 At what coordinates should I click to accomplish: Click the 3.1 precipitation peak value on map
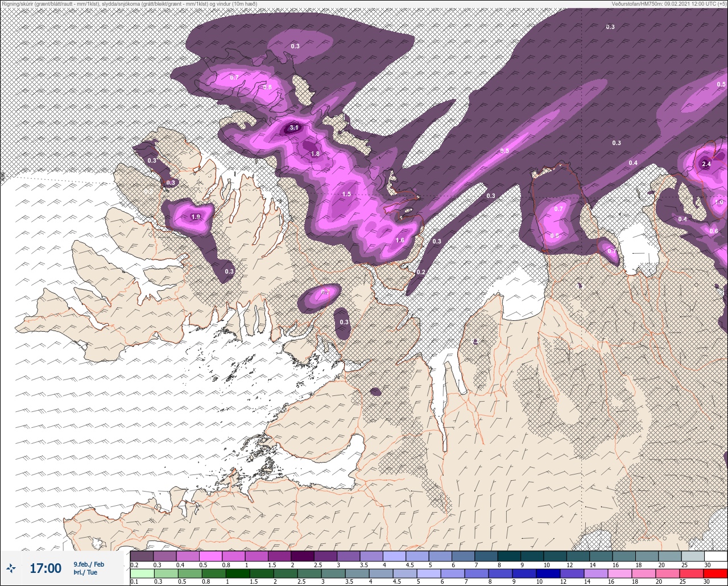tap(294, 128)
